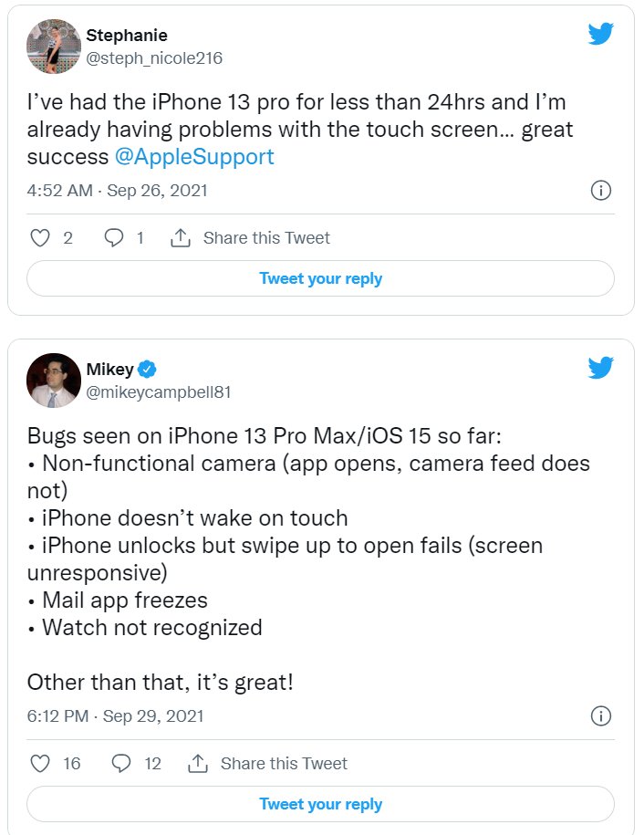Like Mikey's tweet with heart icon

(40, 764)
